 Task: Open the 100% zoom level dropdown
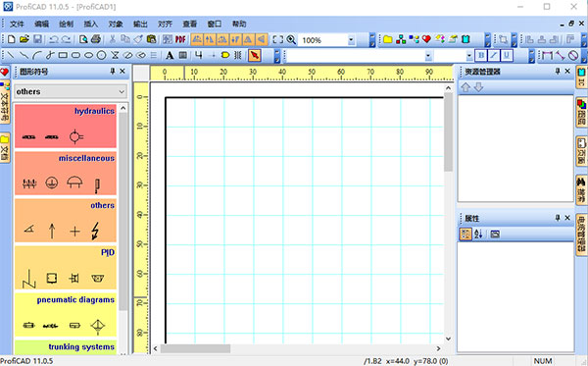(x=351, y=40)
